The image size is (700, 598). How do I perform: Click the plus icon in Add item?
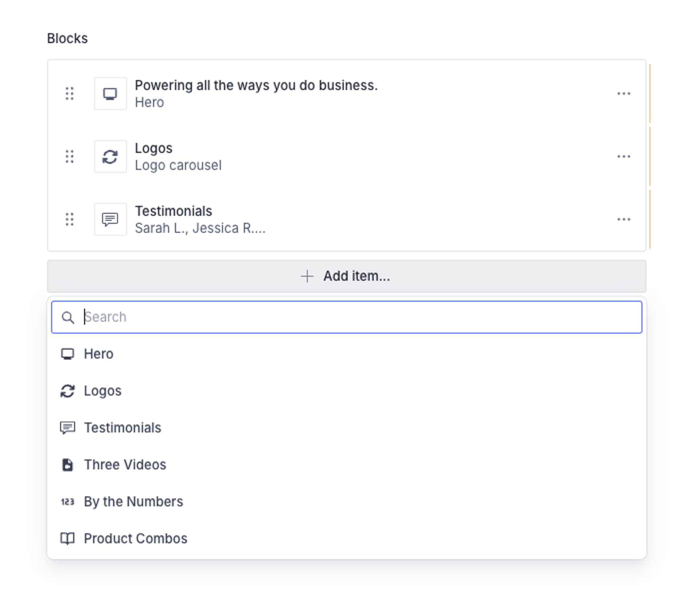307,276
